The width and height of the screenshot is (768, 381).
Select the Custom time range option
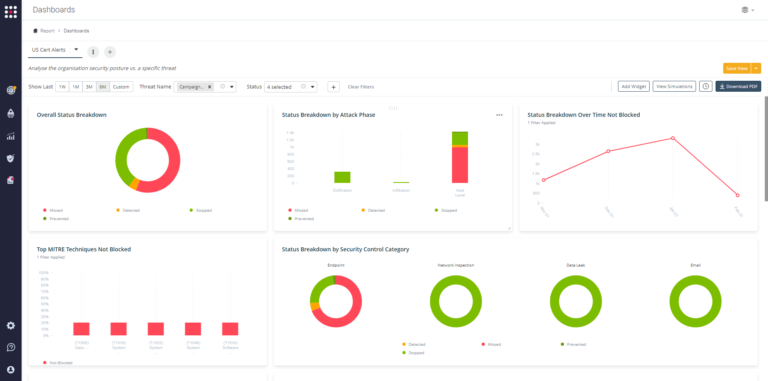click(x=121, y=87)
